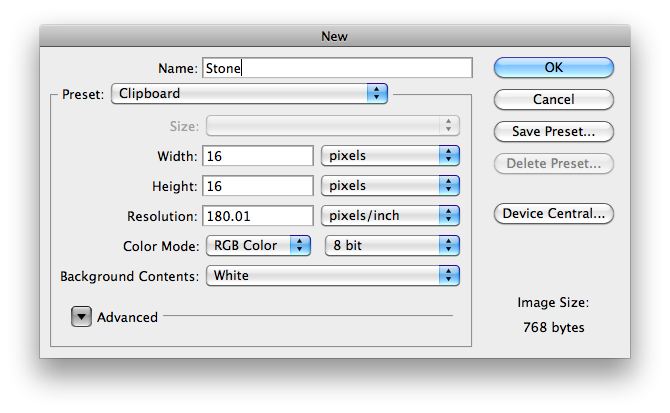Click the Save Preset... button
This screenshot has height=413, width=670.
(x=553, y=132)
